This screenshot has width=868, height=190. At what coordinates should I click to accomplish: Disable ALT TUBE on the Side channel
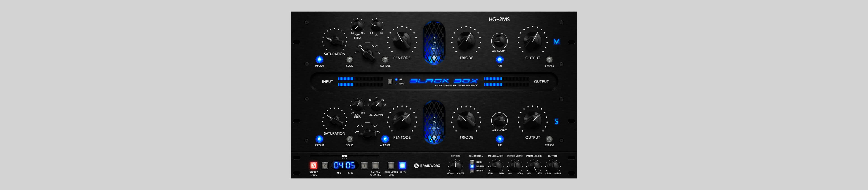385,139
